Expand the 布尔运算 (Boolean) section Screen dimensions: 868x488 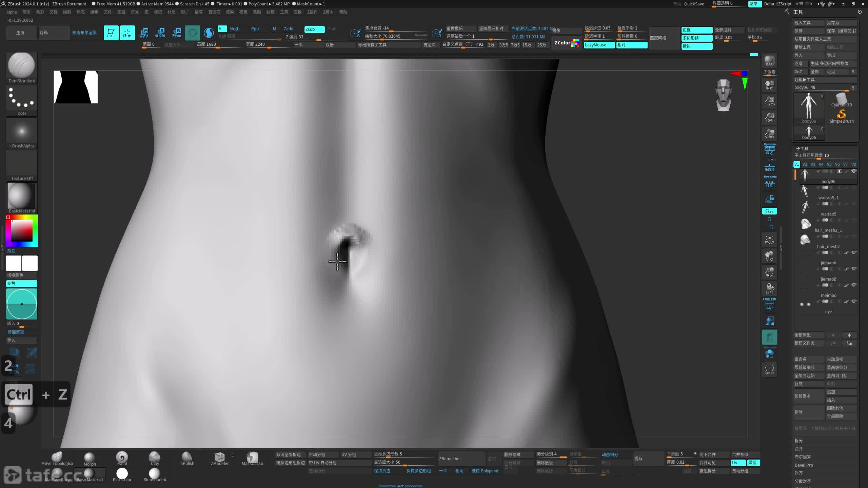point(803,457)
